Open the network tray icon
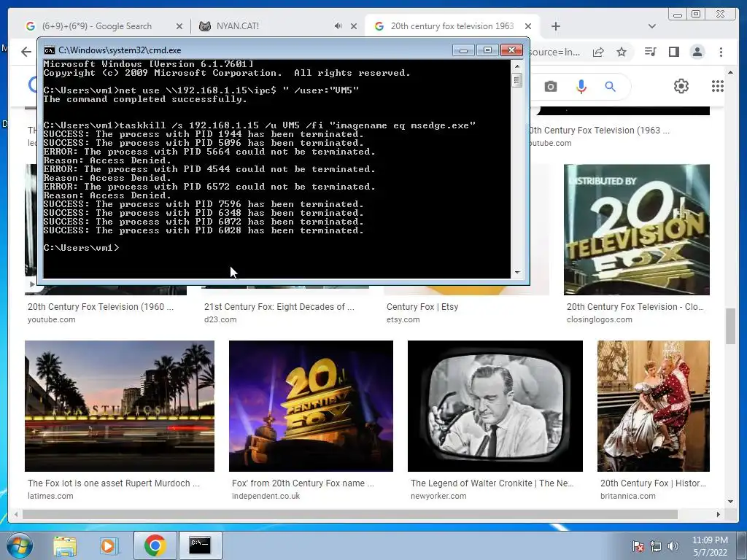Screen dimensions: 747x560 [656, 546]
